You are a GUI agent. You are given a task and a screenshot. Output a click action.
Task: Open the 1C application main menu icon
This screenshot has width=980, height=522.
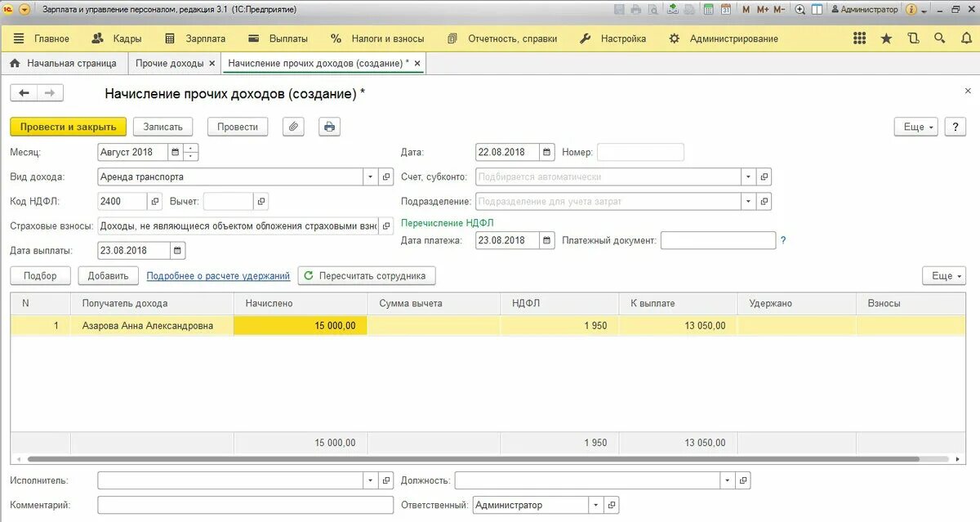tap(8, 9)
